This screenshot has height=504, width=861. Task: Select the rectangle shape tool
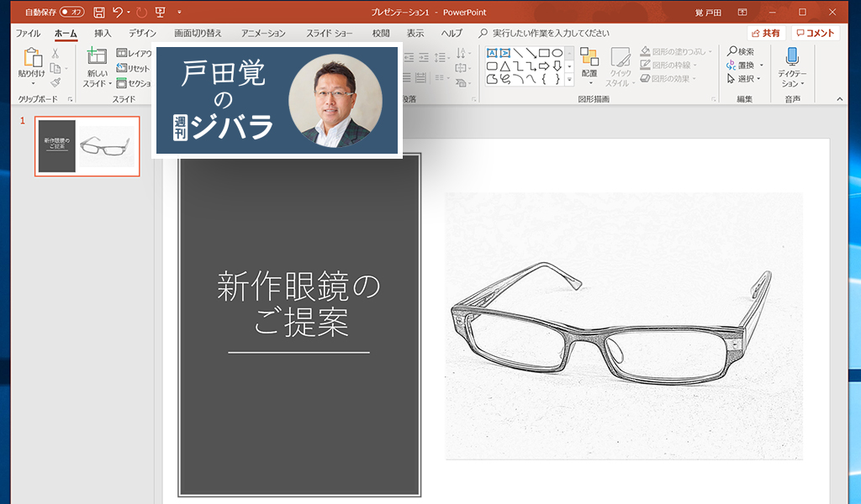[x=543, y=53]
